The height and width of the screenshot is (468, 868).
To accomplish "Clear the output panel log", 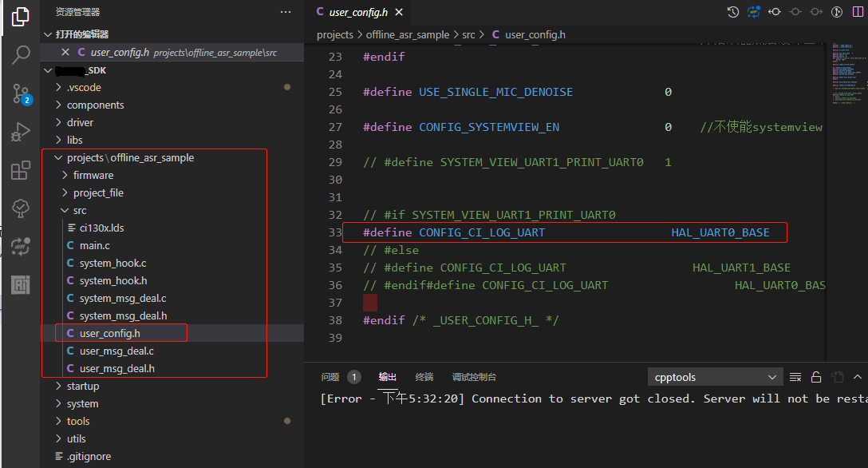I will 795,377.
